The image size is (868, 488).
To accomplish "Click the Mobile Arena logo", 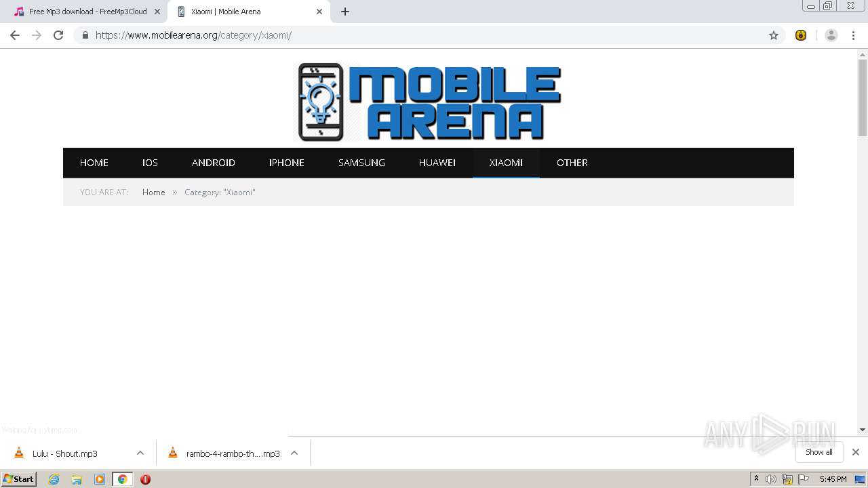I will (429, 102).
